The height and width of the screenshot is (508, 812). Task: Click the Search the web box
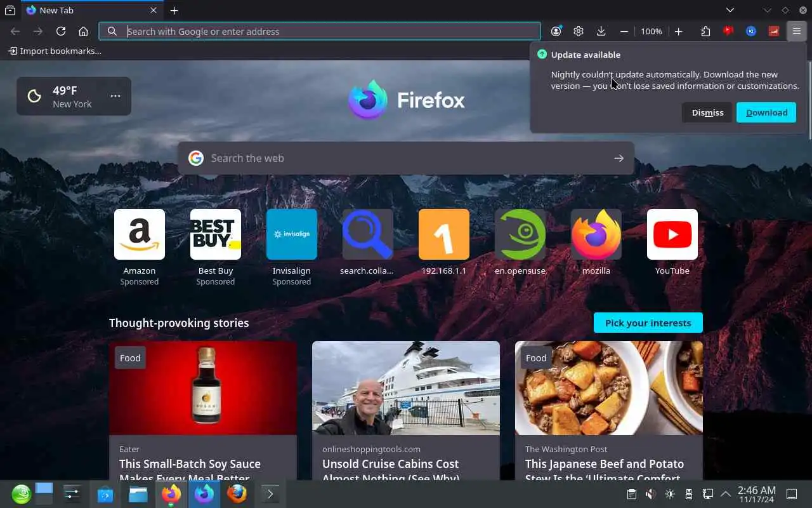pyautogui.click(x=406, y=158)
